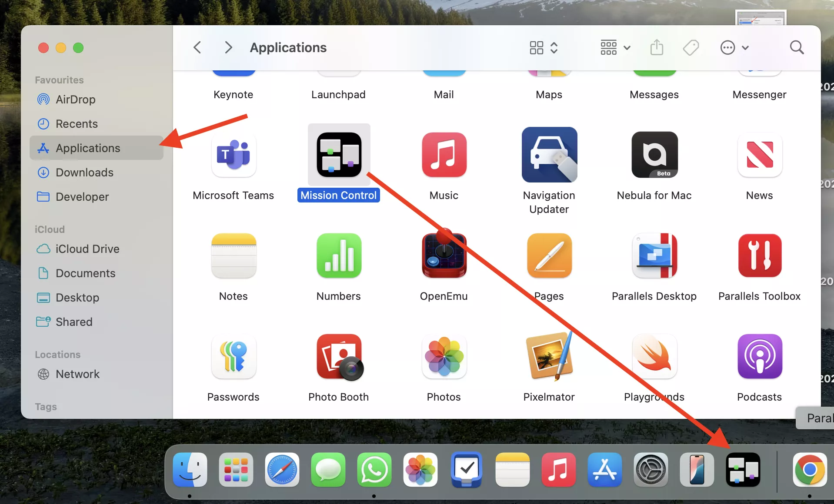Click the Share button in Finder toolbar
Viewport: 834px width, 504px height.
pos(657,47)
